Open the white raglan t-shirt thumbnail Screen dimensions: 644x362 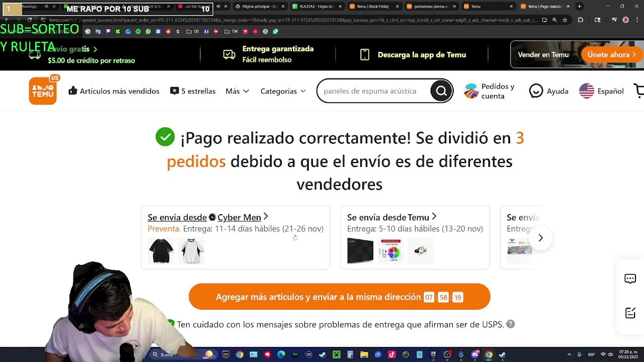(x=191, y=251)
